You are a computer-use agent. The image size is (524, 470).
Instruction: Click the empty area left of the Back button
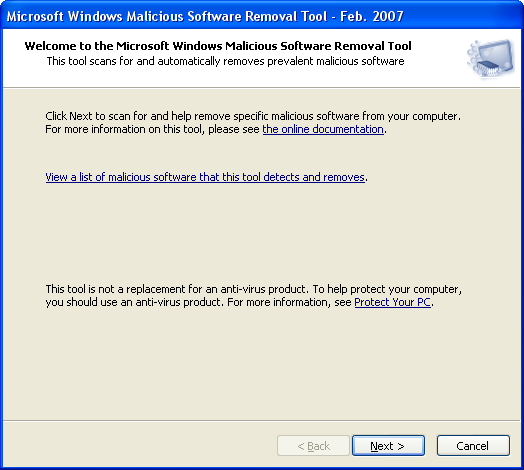(x=140, y=446)
